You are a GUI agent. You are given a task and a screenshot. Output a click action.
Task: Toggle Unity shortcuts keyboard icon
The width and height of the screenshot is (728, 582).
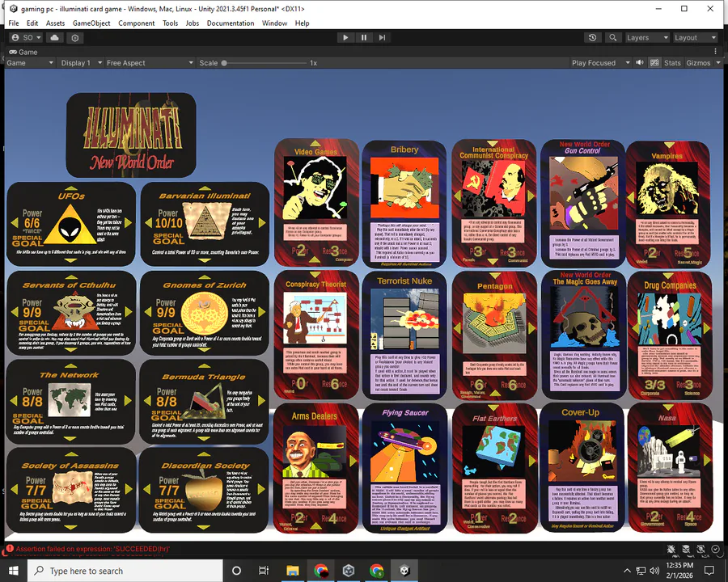(654, 63)
